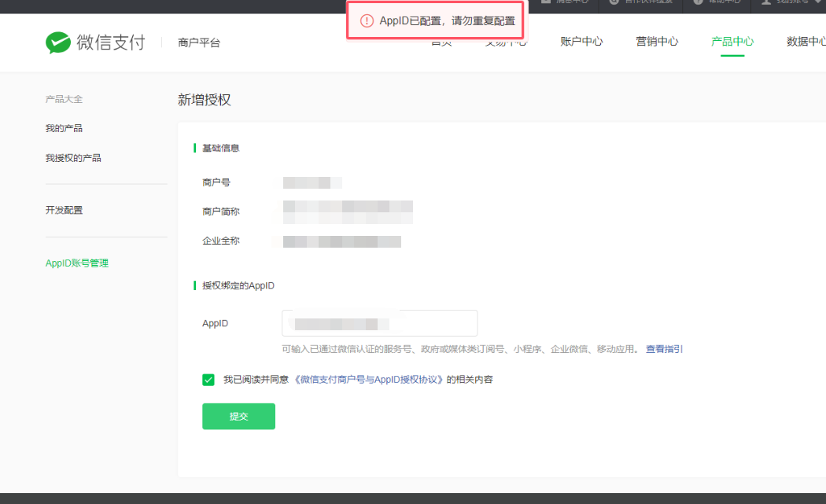This screenshot has height=504, width=826.
Task: Open 开发配置 in the sidebar
Action: pyautogui.click(x=64, y=210)
